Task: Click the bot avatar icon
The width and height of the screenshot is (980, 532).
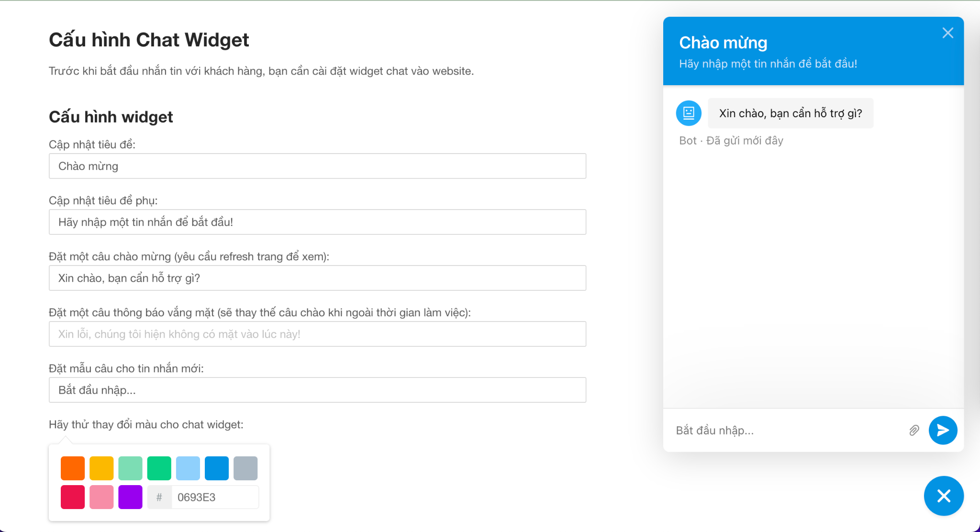Action: [689, 113]
